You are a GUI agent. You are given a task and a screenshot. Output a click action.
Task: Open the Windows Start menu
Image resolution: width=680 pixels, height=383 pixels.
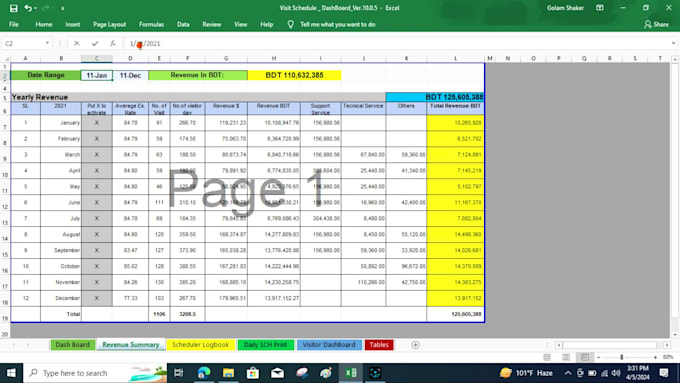coord(11,373)
